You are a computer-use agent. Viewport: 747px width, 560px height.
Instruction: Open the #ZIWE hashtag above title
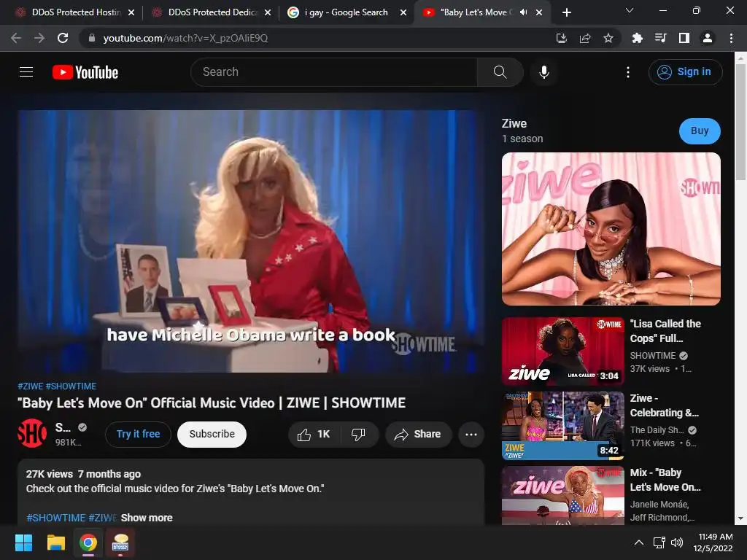click(31, 386)
